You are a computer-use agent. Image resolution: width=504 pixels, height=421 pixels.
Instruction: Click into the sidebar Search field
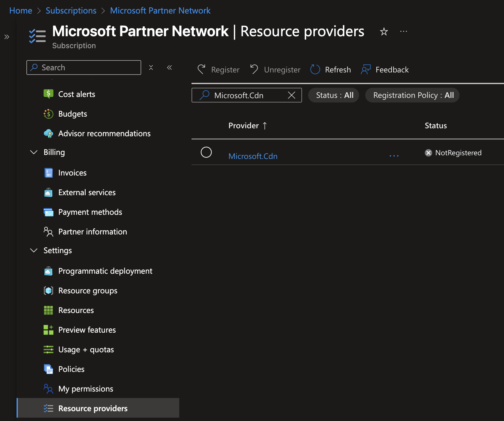click(84, 68)
